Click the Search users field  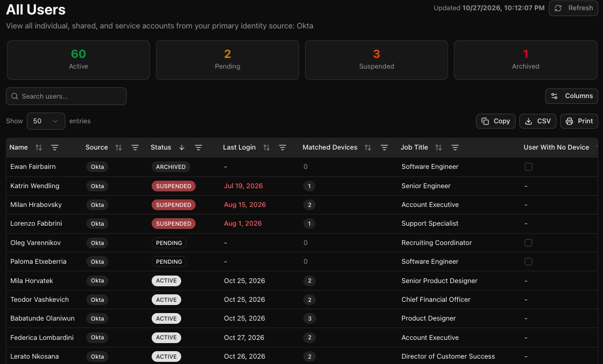pyautogui.click(x=66, y=96)
